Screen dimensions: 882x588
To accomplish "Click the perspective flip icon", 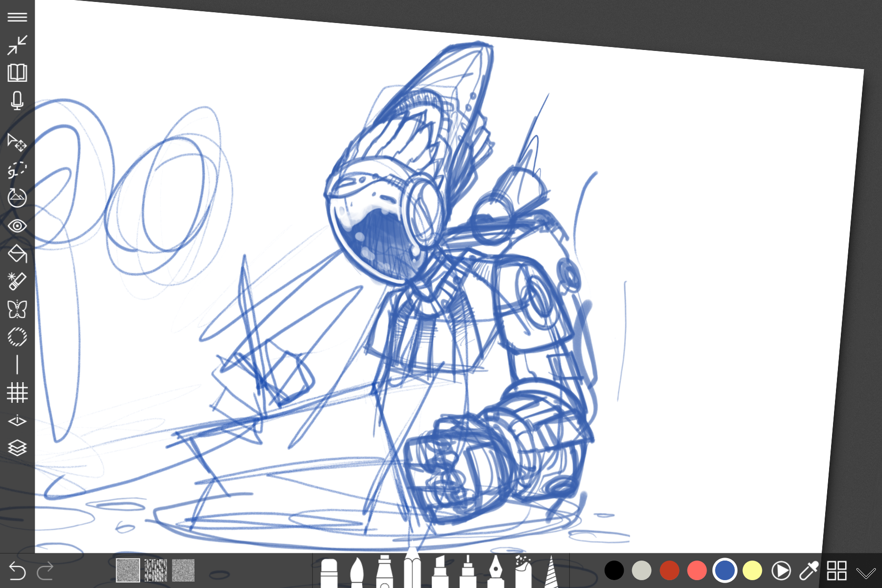I will point(17,421).
